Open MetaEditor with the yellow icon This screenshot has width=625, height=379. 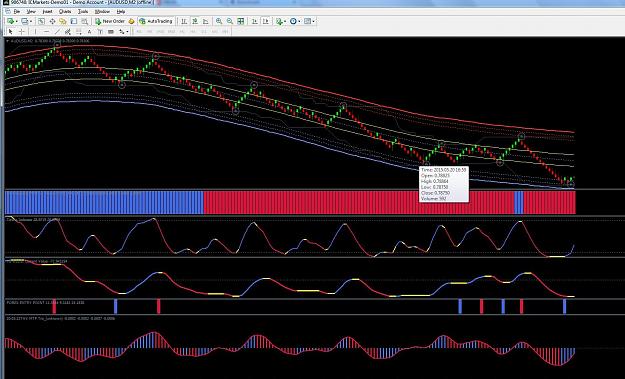pyautogui.click(x=132, y=21)
